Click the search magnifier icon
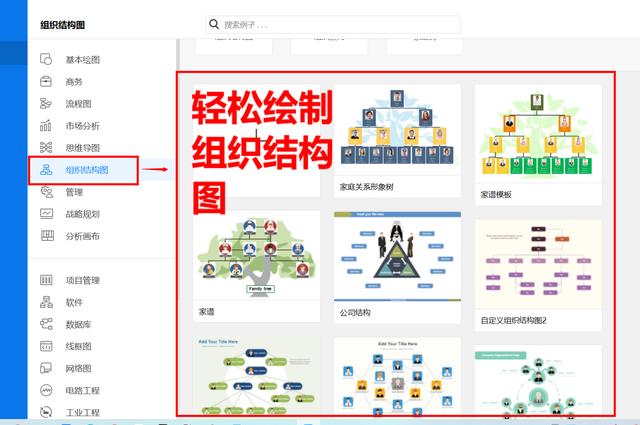Image resolution: width=640 pixels, height=425 pixels. [215, 23]
